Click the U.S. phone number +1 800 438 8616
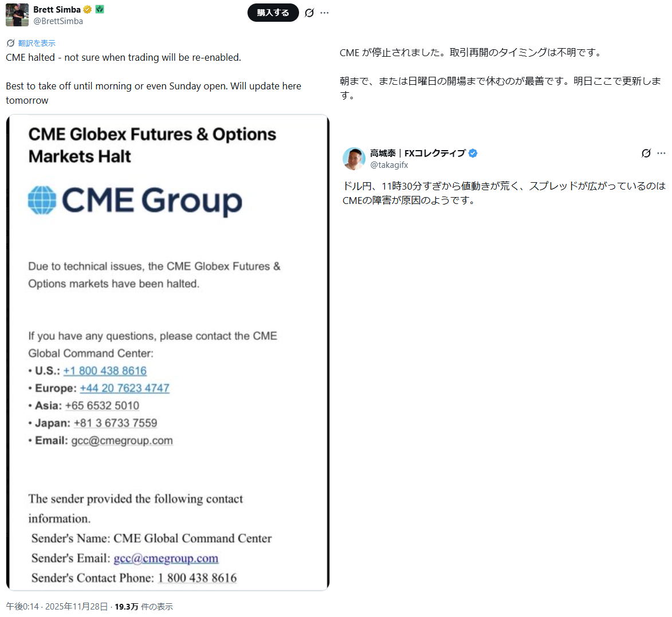 pos(105,371)
